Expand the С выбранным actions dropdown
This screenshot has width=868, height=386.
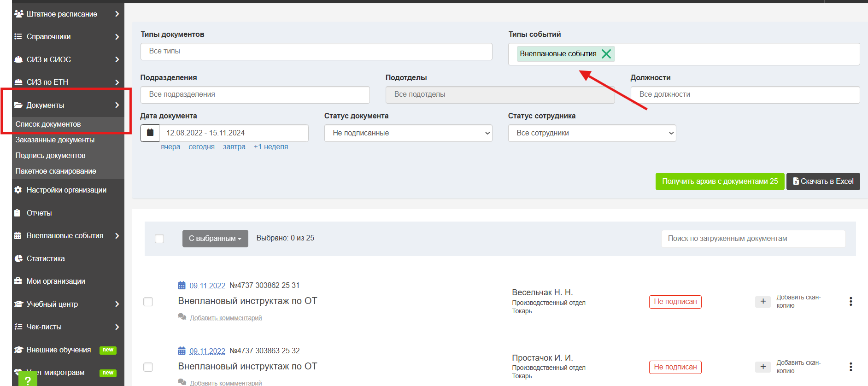click(215, 239)
